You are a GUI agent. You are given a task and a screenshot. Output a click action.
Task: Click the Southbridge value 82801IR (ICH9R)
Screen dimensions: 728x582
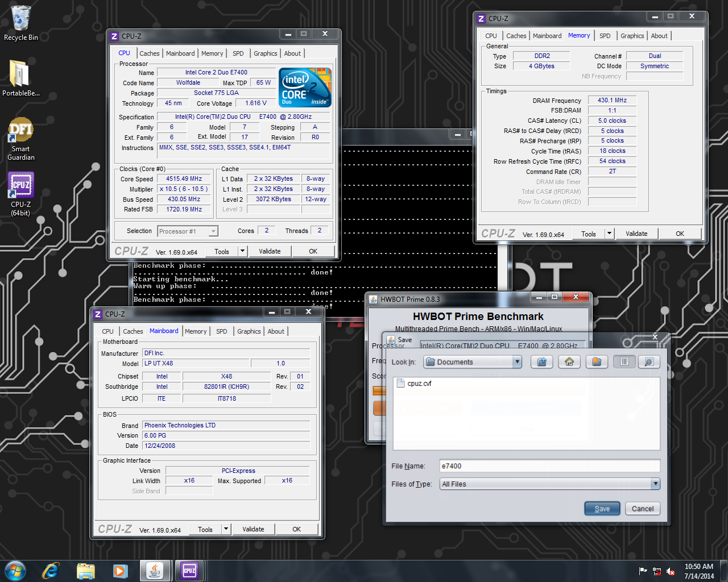click(226, 386)
